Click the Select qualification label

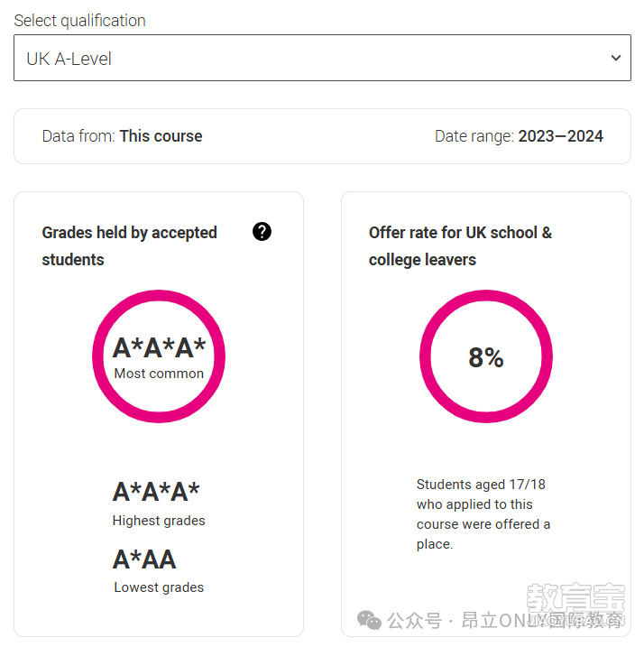click(x=79, y=21)
